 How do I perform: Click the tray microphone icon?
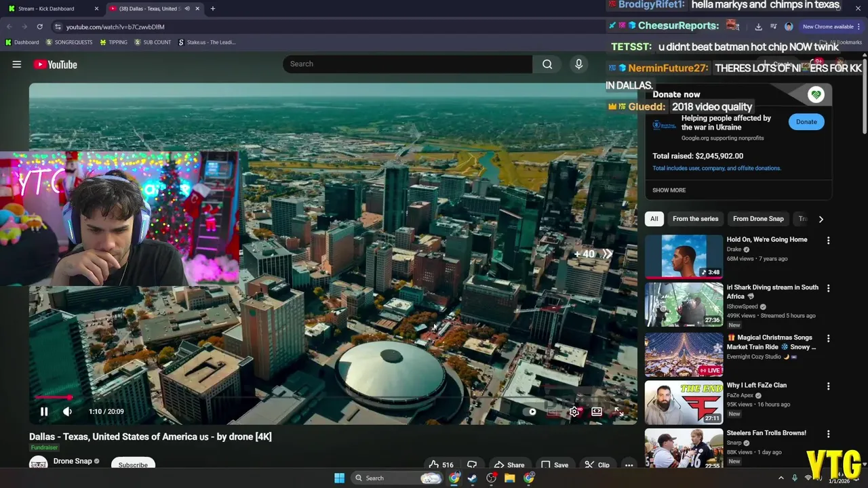[x=795, y=478]
